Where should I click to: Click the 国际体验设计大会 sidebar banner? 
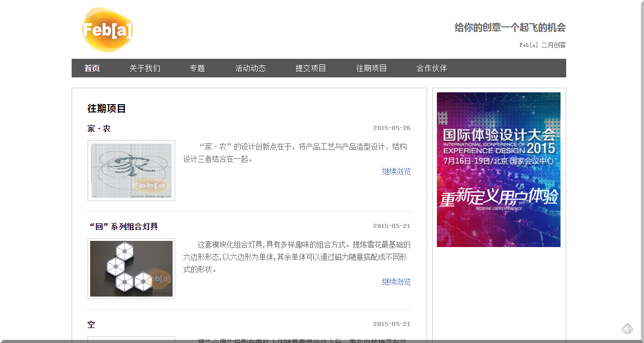click(498, 169)
